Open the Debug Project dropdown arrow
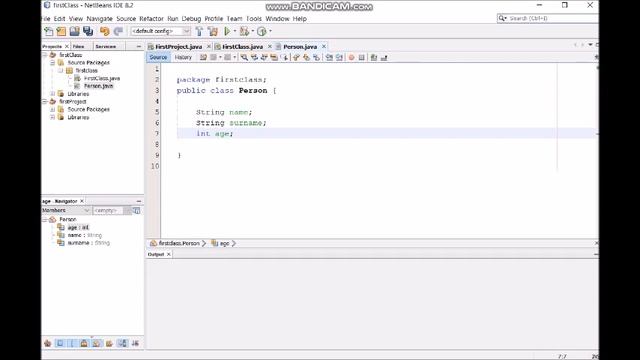Image resolution: width=640 pixels, height=360 pixels. pos(252,31)
